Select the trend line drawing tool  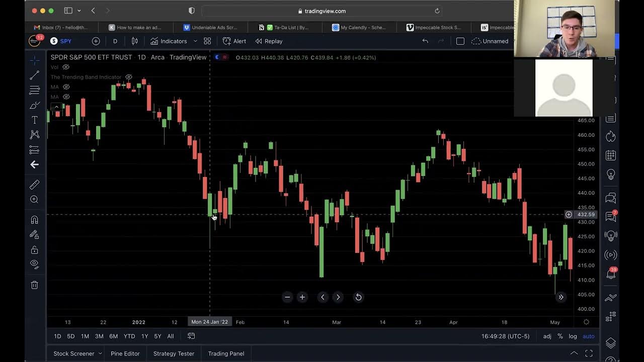click(34, 75)
